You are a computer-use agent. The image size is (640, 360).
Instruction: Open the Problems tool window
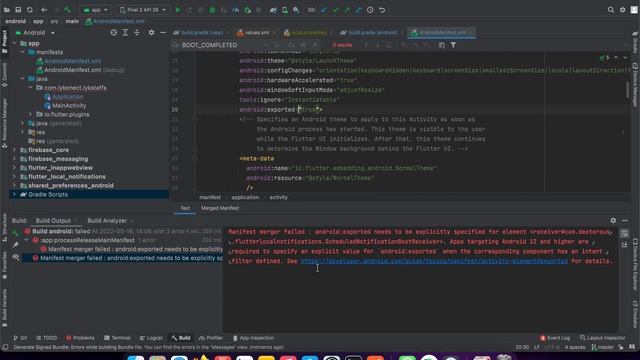click(80, 338)
